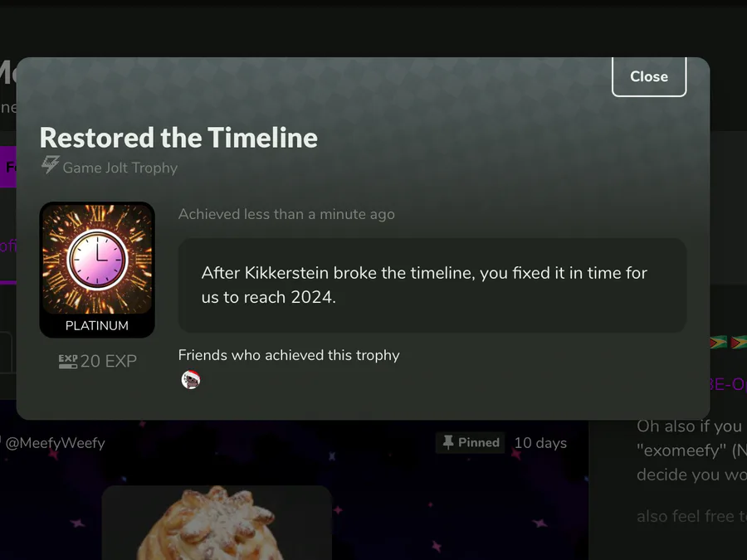This screenshot has width=747, height=560.
Task: Click the 20 EXP value text
Action: (109, 362)
